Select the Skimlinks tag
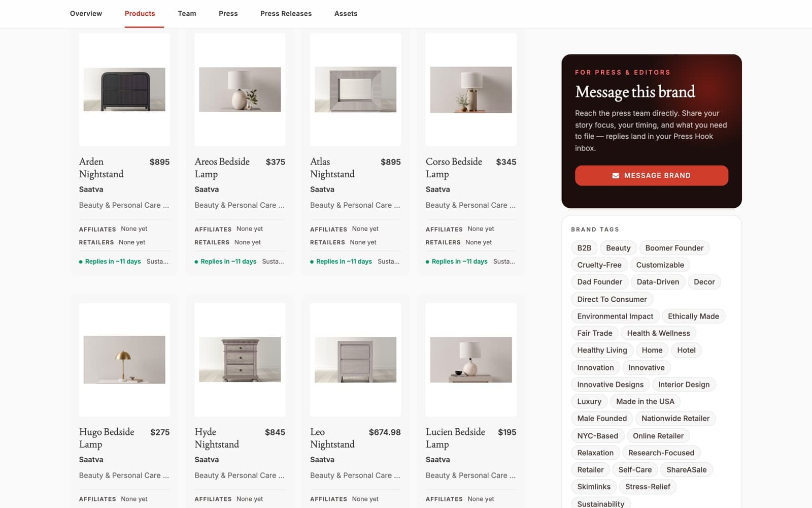Screen dimensions: 812x508 [x=594, y=487]
